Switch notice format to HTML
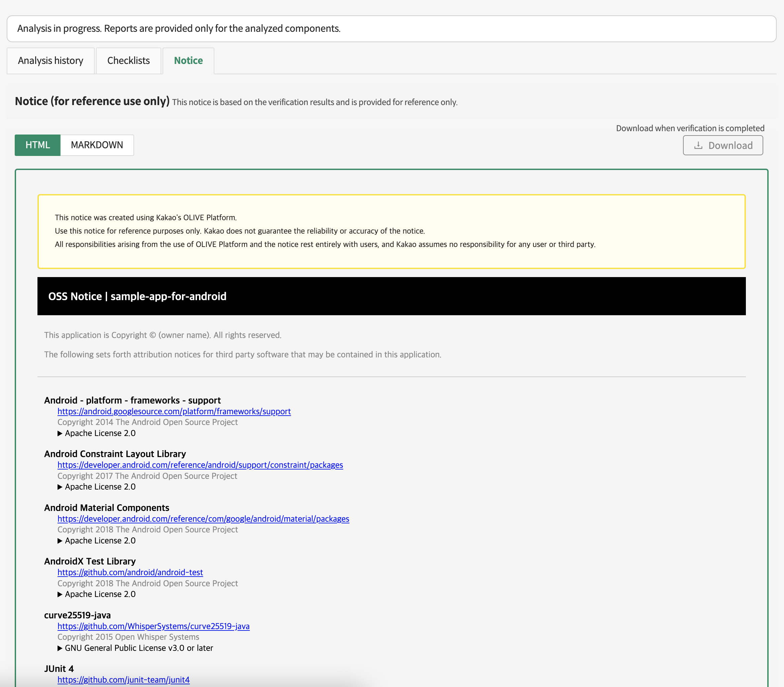784x687 pixels. pyautogui.click(x=37, y=145)
